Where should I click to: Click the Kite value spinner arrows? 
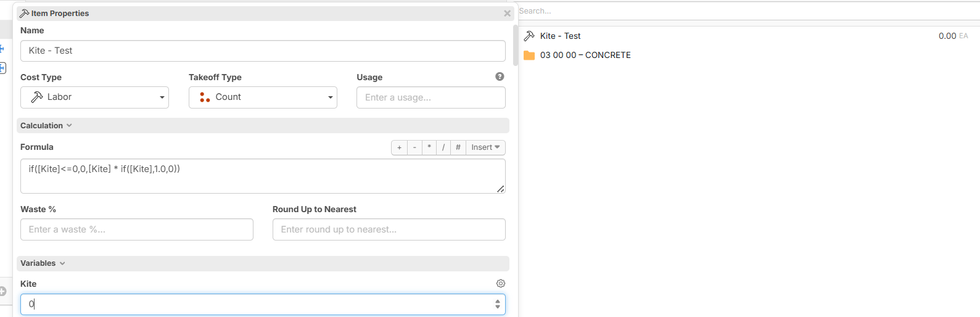click(497, 304)
